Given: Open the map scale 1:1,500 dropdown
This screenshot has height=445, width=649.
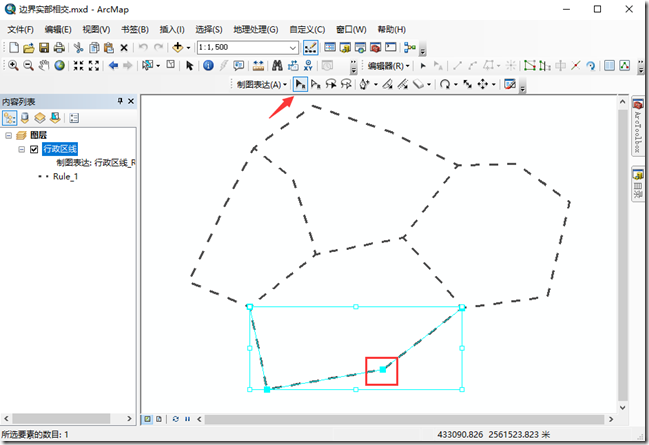Looking at the screenshot, I should coord(293,48).
